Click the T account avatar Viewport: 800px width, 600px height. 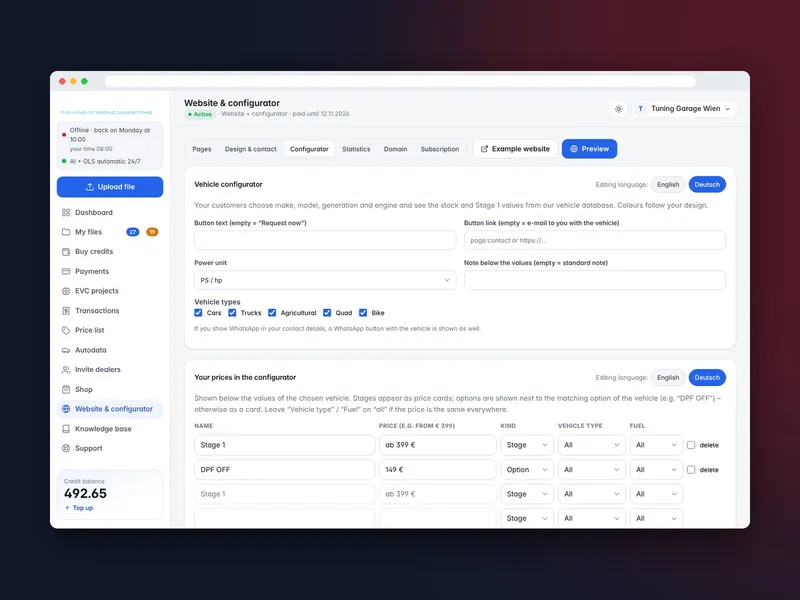640,109
